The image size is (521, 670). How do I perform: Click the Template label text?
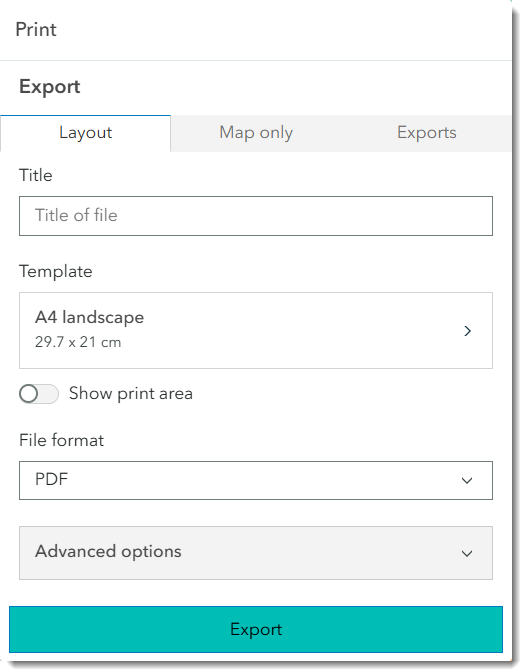point(56,272)
